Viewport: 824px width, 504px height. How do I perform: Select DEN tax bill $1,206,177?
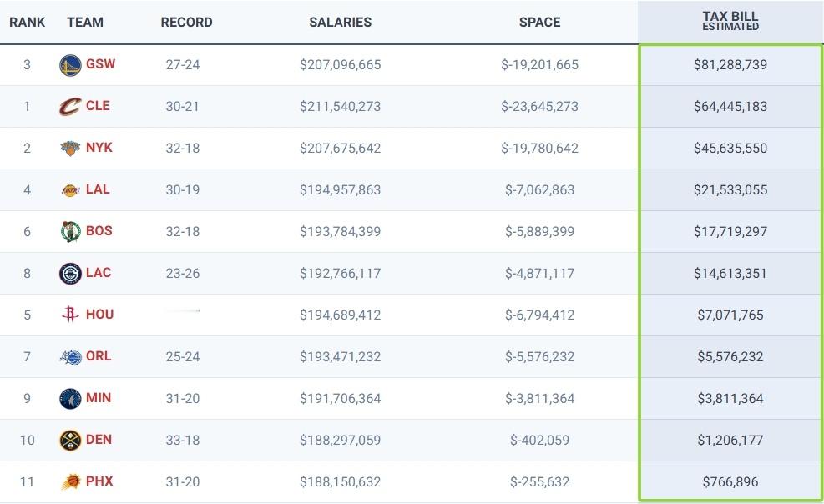(x=730, y=441)
